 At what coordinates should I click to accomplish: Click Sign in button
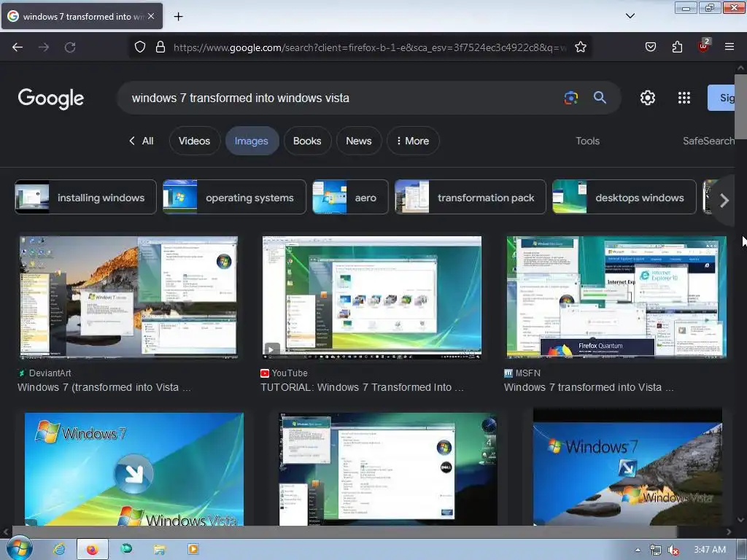click(x=721, y=98)
